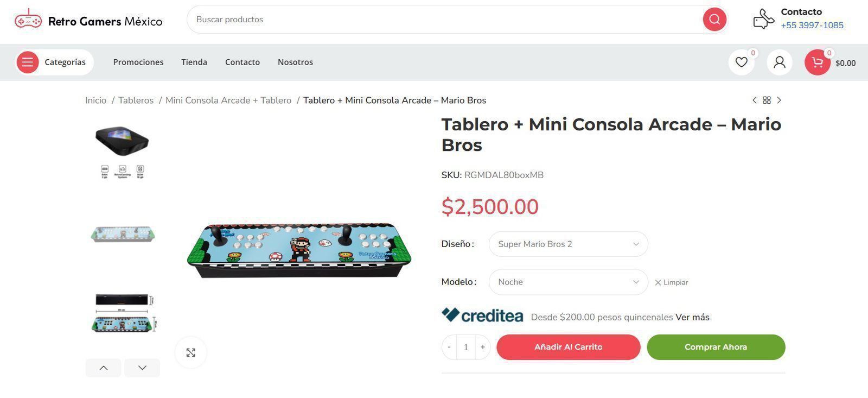Image resolution: width=868 pixels, height=398 pixels.
Task: Open the Promociones menu item
Action: (138, 62)
